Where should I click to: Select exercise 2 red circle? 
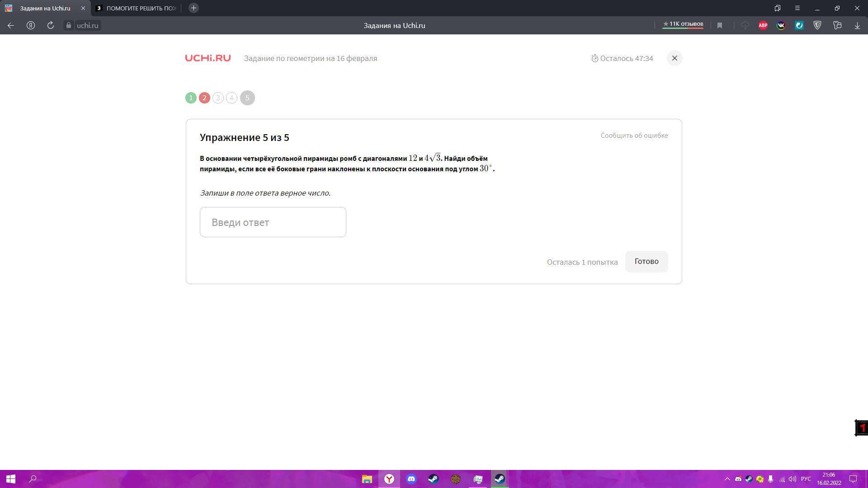coord(204,98)
